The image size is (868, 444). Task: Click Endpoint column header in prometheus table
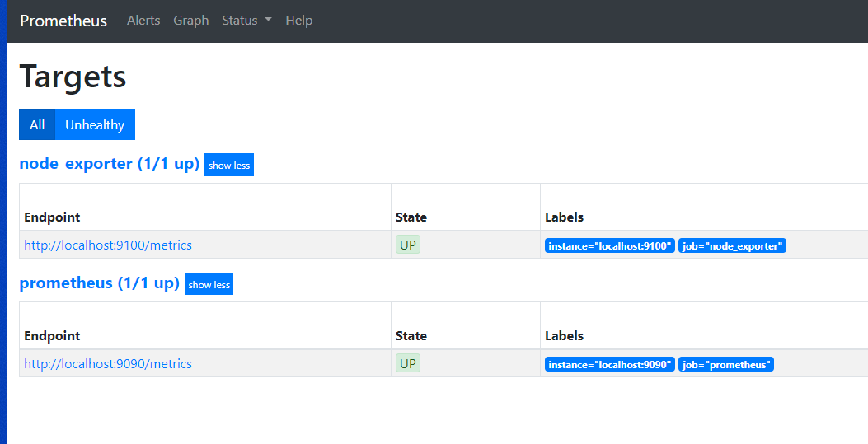[x=52, y=335]
